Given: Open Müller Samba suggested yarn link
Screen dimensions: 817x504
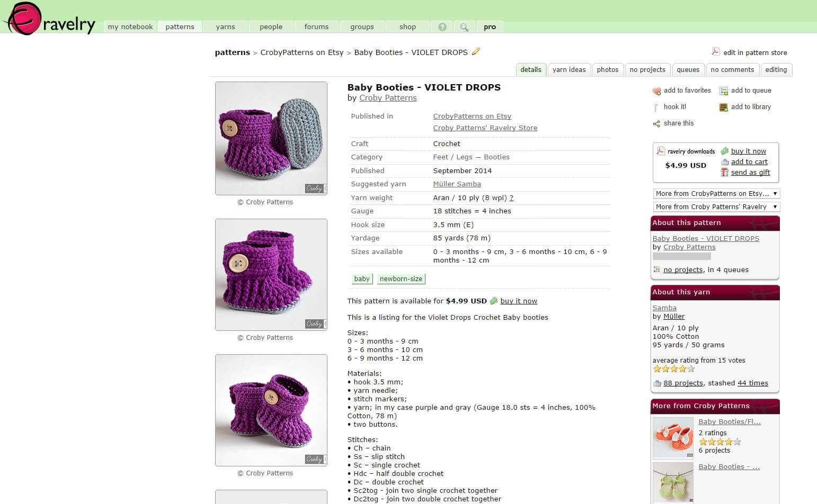Looking at the screenshot, I should click(457, 184).
